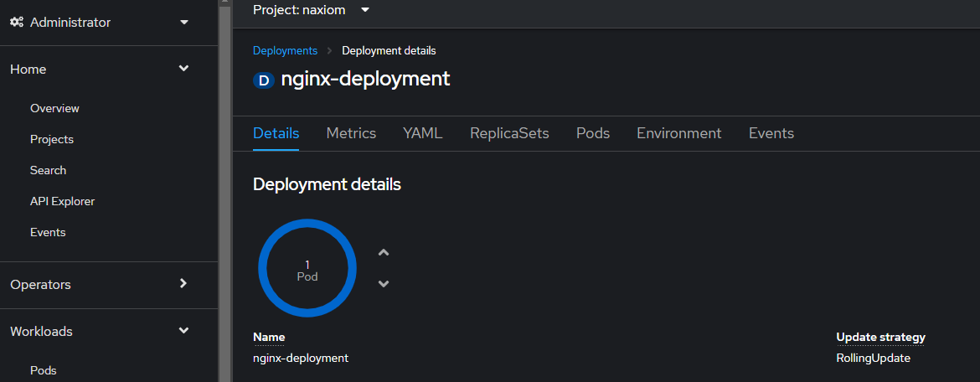Collapse the Home navigation section
The image size is (980, 382).
pos(109,70)
